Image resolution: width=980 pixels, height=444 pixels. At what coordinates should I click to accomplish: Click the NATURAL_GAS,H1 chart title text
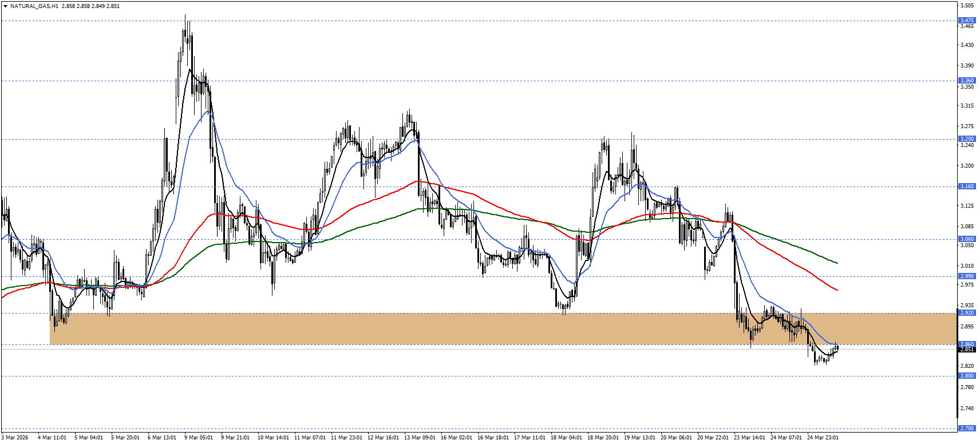34,6
